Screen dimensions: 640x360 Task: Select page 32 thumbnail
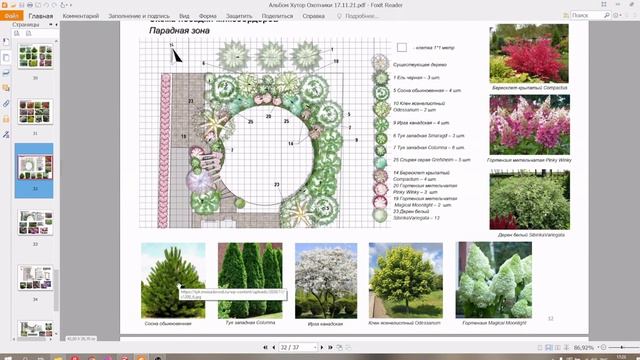coord(35,167)
